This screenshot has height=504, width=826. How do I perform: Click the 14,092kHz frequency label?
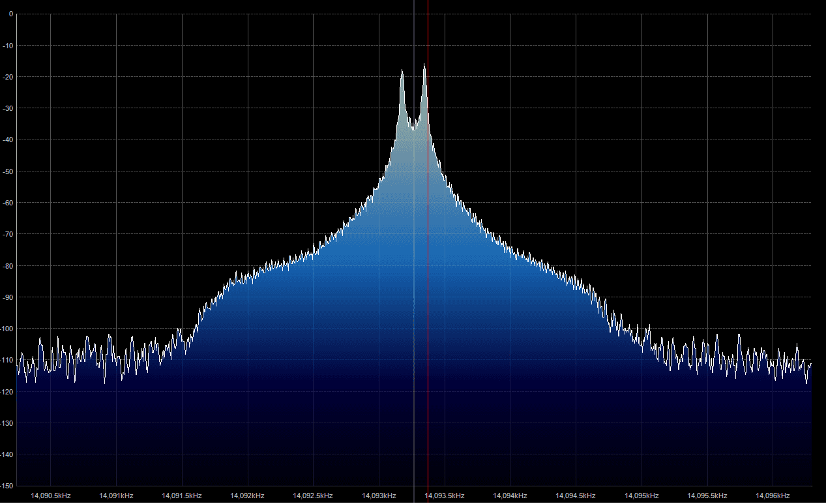(x=248, y=496)
